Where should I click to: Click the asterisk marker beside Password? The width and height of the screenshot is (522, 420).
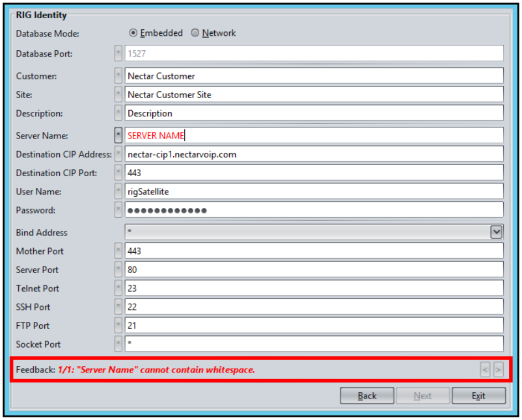(118, 210)
